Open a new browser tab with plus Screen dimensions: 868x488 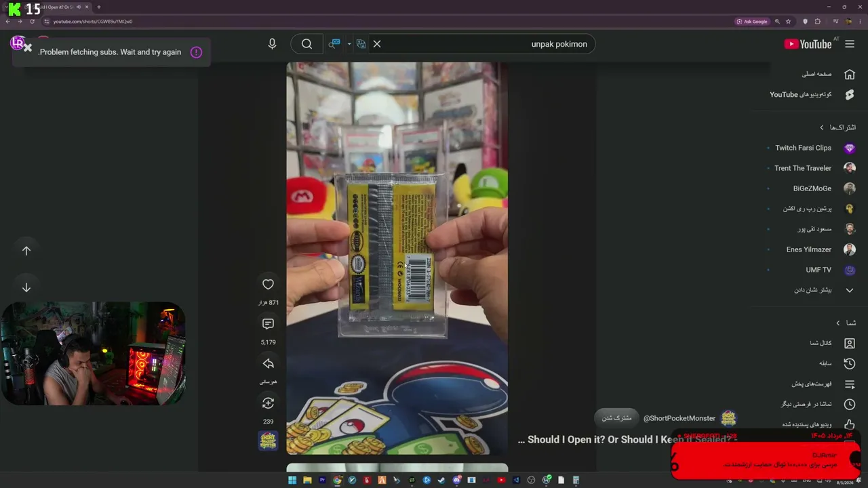(99, 7)
